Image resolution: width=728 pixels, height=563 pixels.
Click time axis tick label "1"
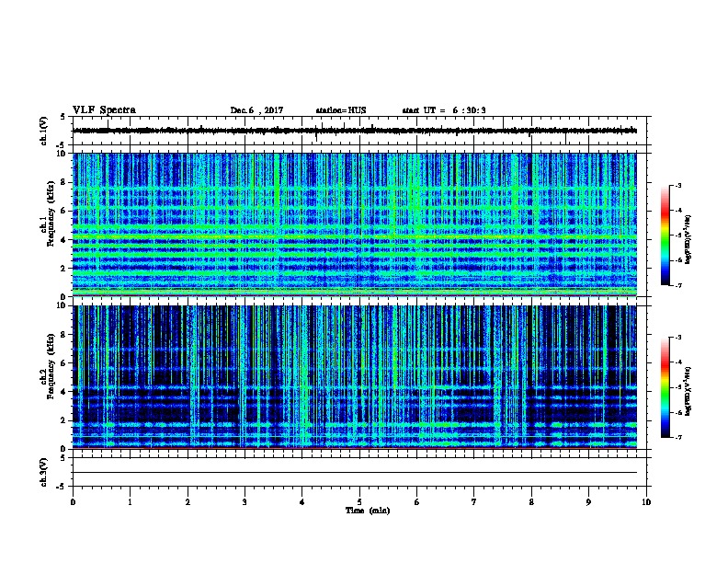pos(130,502)
